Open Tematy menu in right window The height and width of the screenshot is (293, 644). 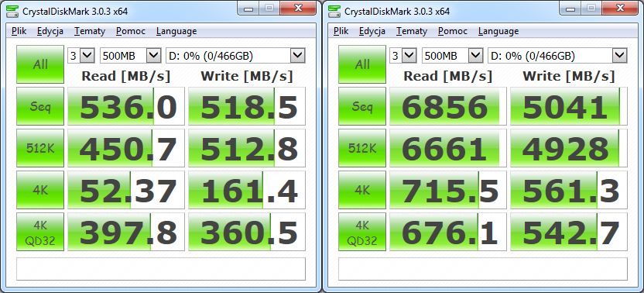[x=412, y=31]
